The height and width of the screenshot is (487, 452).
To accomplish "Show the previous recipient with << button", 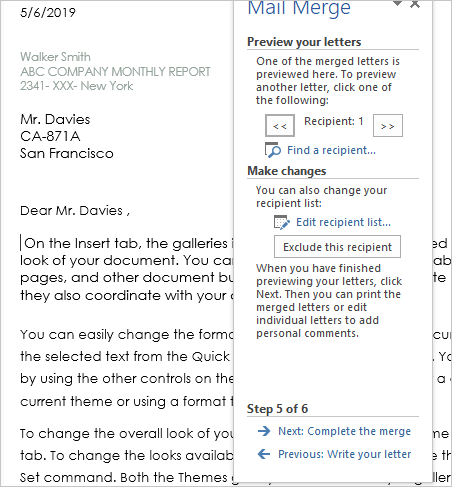I will coord(280,126).
